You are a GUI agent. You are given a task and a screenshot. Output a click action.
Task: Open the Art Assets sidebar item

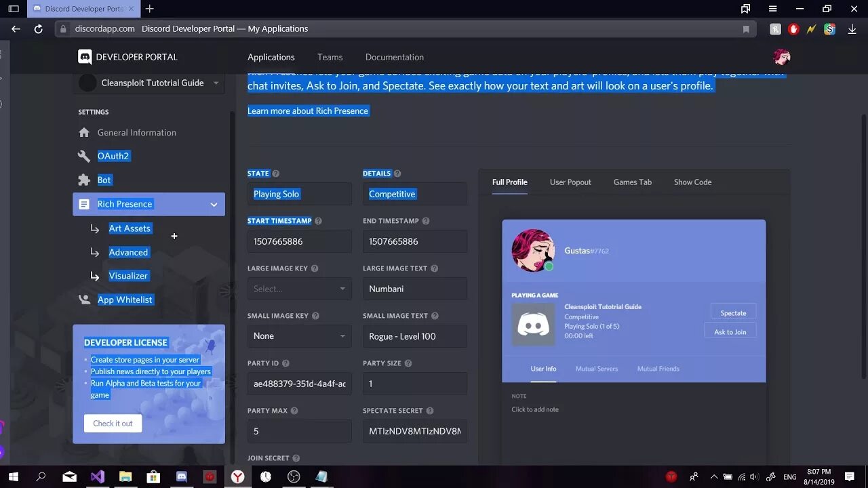click(x=130, y=228)
